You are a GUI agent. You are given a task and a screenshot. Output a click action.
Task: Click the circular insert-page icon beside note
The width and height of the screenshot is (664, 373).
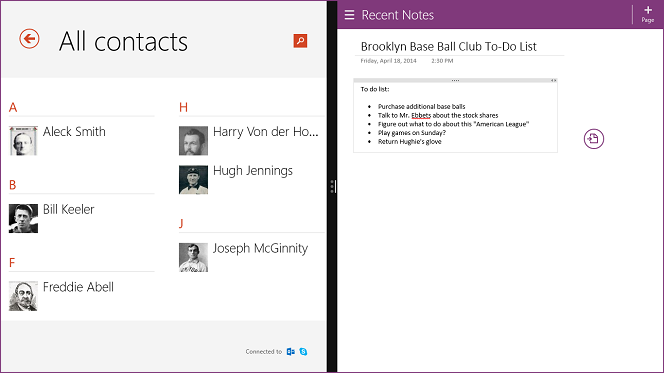click(594, 139)
